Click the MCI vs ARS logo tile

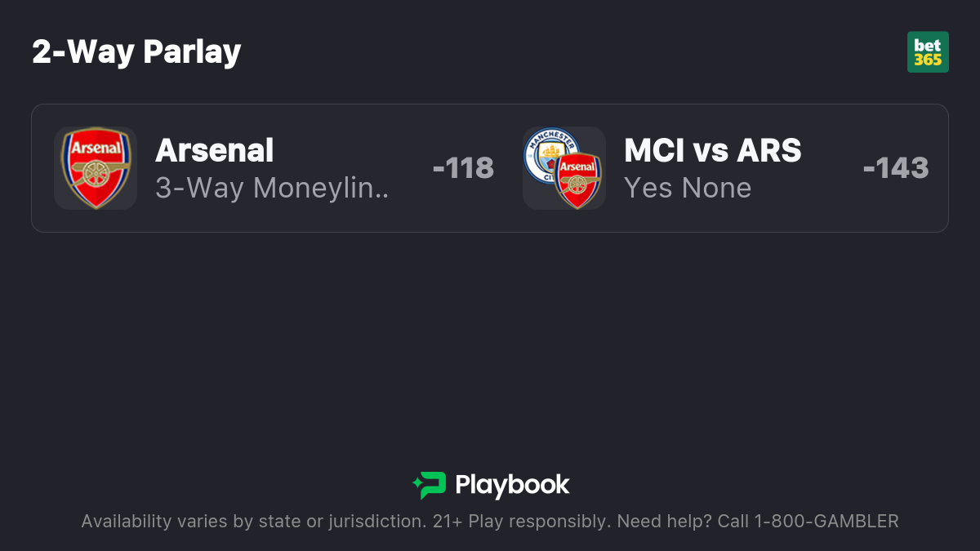point(564,168)
